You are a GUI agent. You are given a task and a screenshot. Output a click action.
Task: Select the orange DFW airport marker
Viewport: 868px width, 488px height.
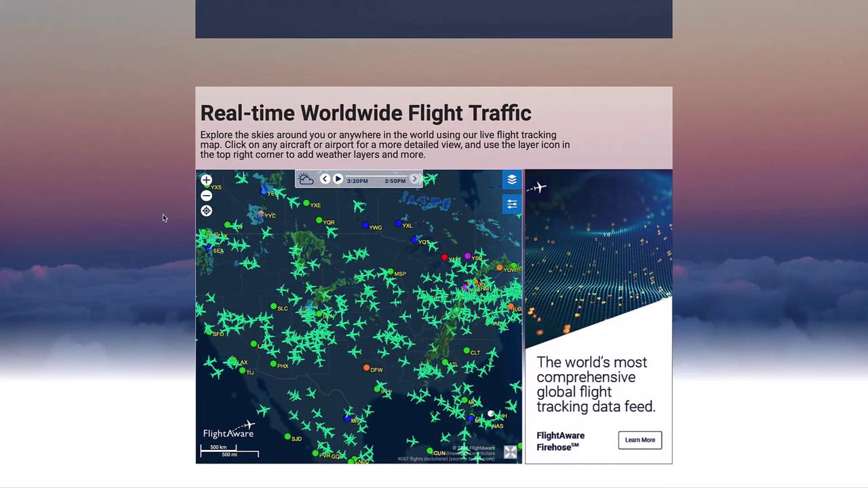point(367,368)
